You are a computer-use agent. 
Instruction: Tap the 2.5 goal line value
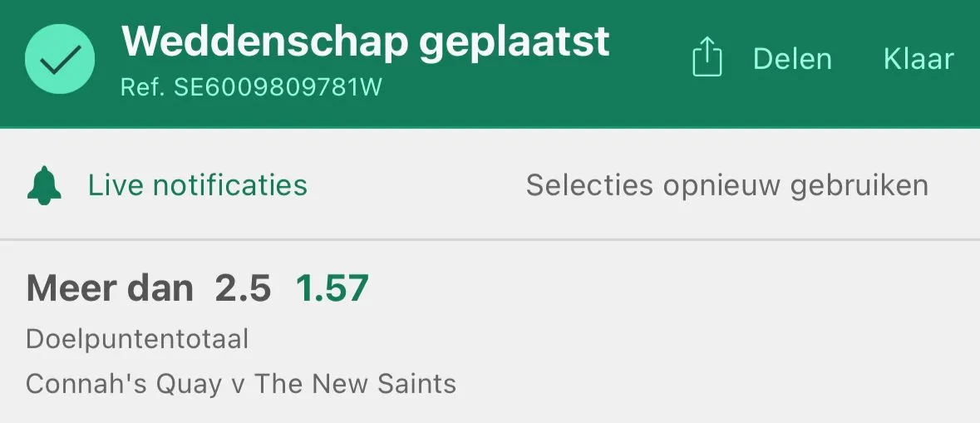pyautogui.click(x=243, y=288)
